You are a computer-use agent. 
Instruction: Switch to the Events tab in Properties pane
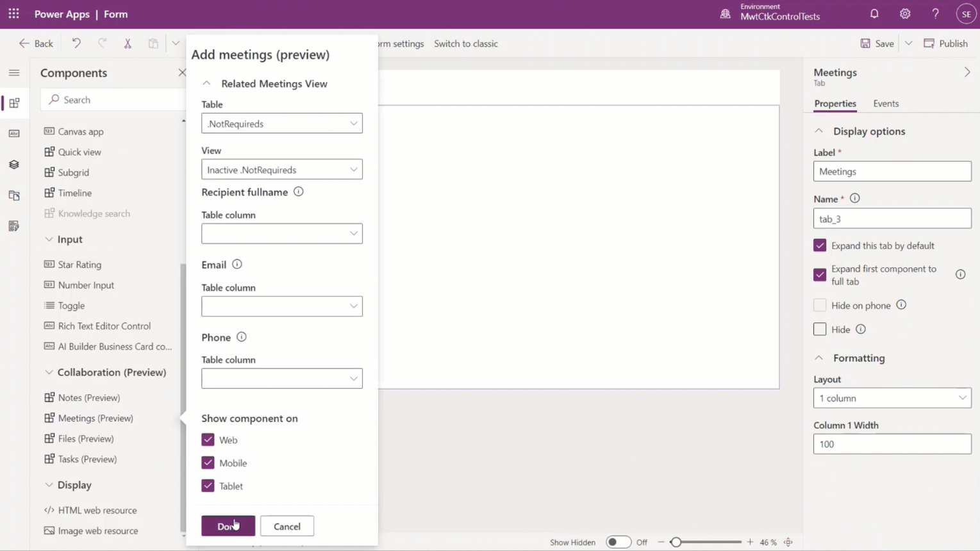coord(886,103)
